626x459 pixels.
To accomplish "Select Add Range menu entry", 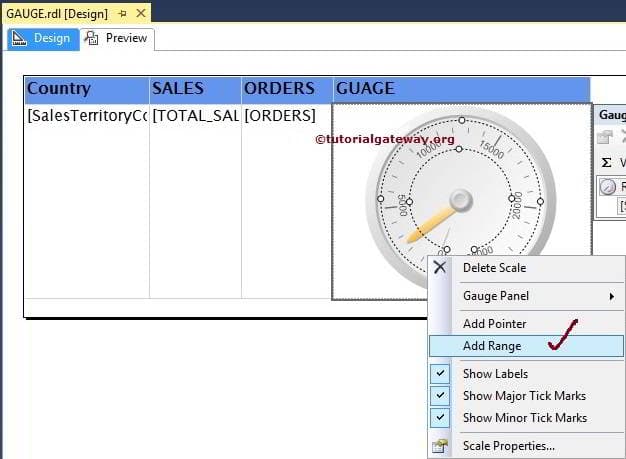I will tap(526, 346).
